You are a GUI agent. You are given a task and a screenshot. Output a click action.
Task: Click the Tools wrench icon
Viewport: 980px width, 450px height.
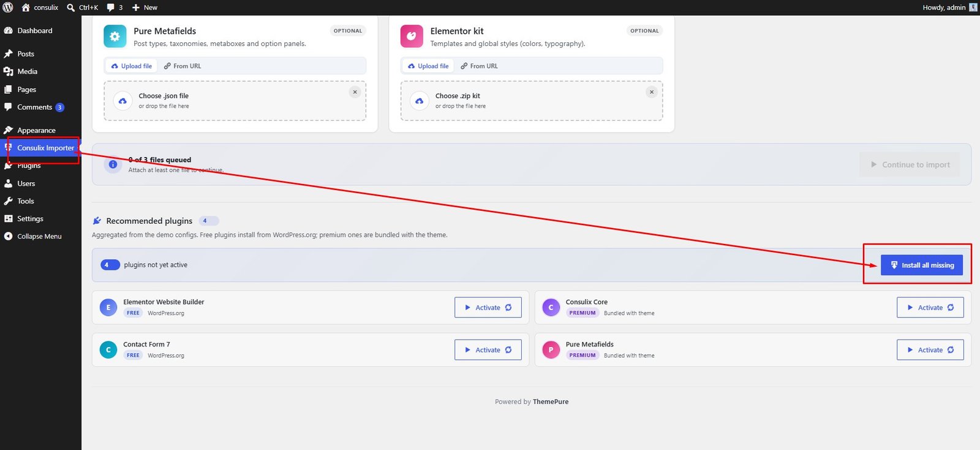[x=8, y=201]
